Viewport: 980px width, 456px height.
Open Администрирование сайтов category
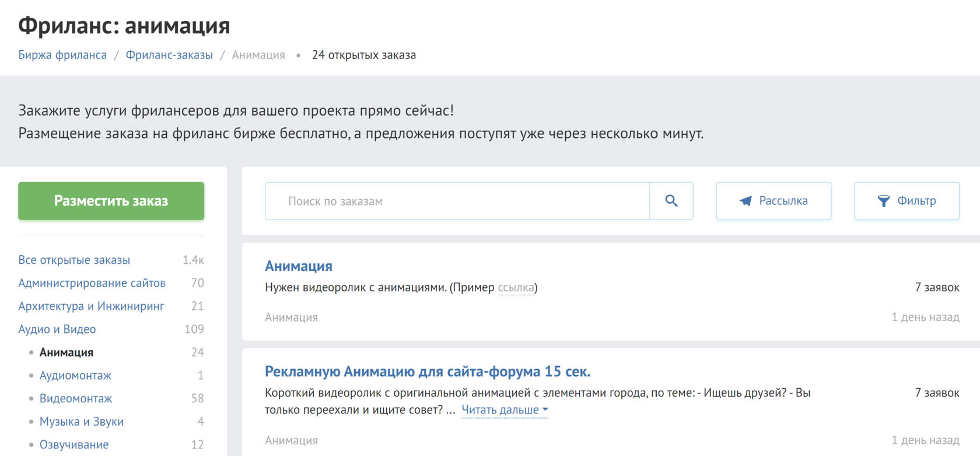pos(92,283)
